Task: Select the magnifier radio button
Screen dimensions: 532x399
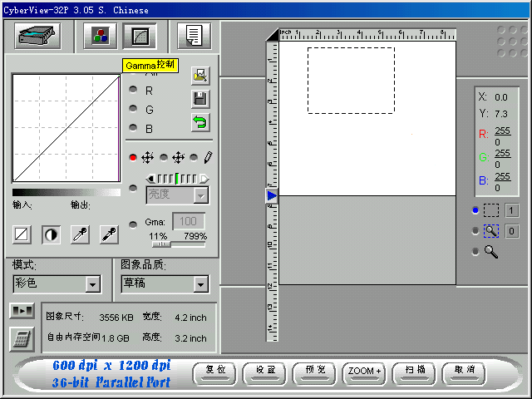Action: tap(475, 252)
